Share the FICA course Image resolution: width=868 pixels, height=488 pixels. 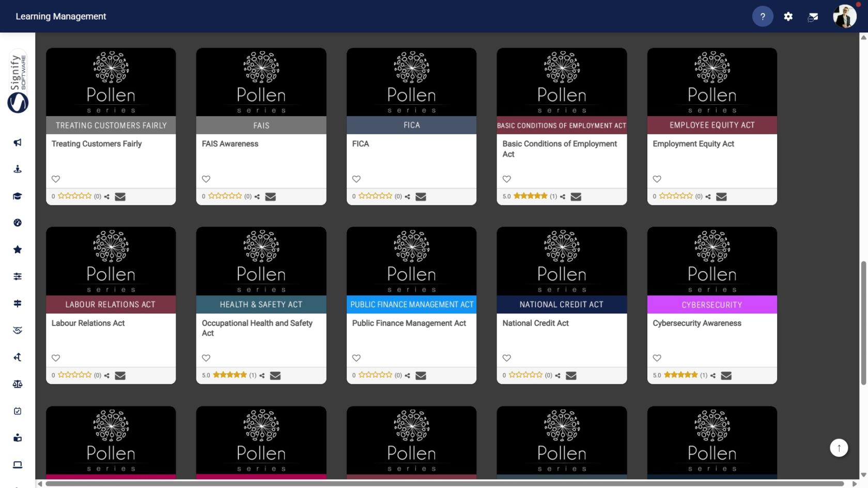pos(408,197)
